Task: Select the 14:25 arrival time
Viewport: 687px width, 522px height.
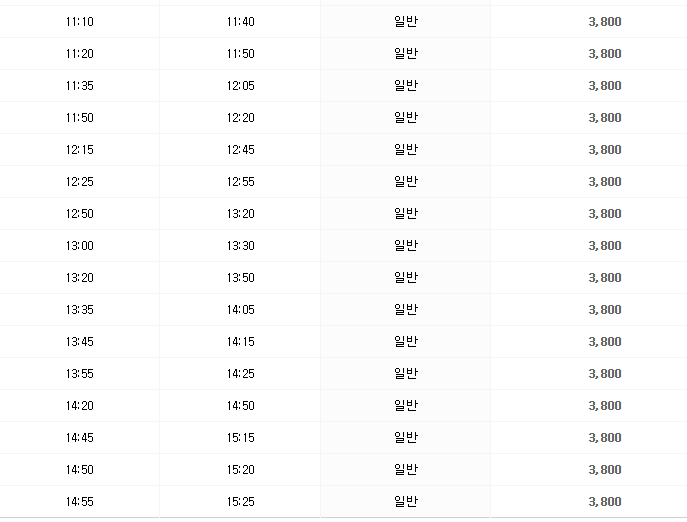Action: [x=240, y=374]
